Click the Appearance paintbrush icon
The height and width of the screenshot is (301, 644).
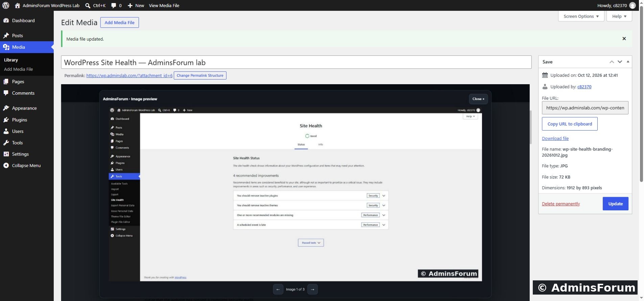coord(6,108)
